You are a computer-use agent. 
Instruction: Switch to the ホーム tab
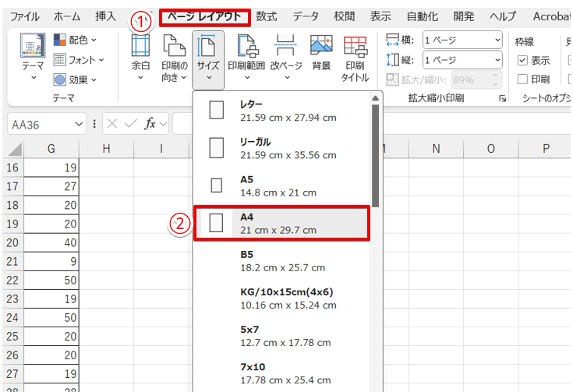click(x=67, y=16)
